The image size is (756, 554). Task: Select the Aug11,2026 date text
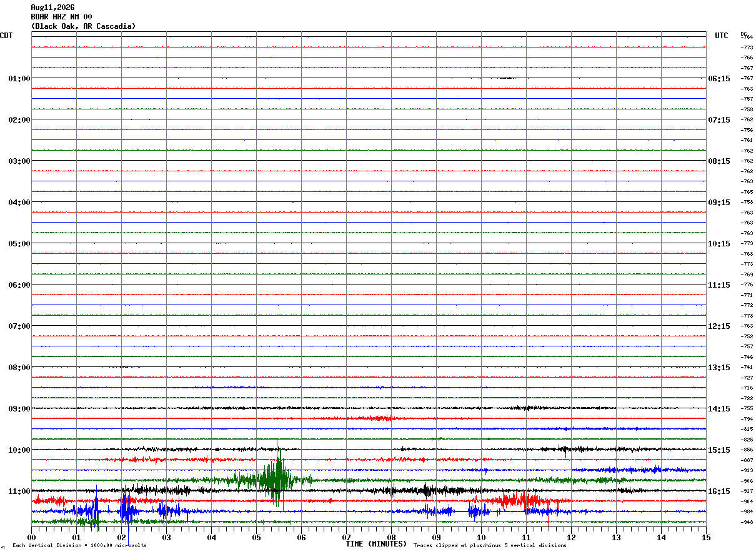(x=52, y=8)
